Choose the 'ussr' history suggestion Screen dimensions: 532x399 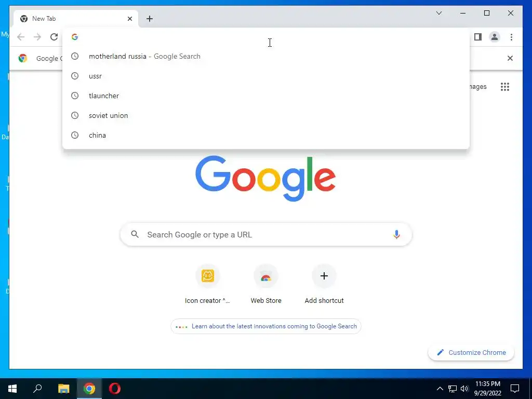coord(266,76)
